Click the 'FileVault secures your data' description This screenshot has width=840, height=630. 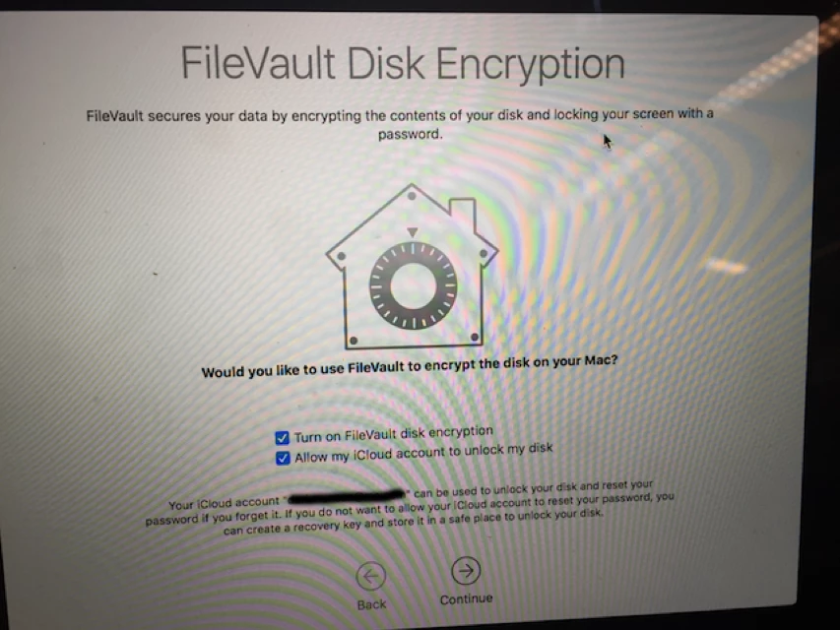pos(400,123)
